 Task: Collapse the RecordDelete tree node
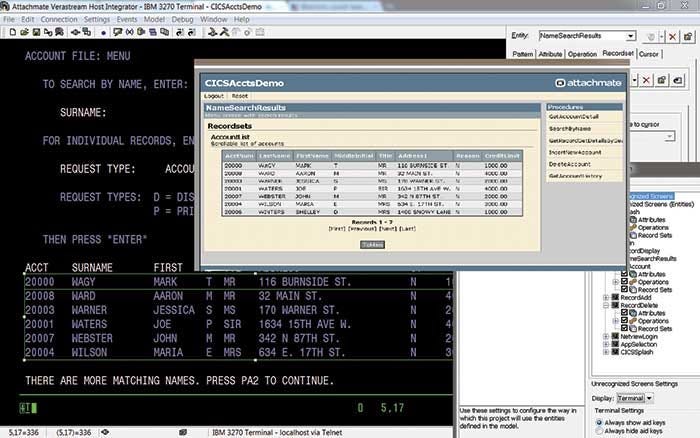[606, 305]
